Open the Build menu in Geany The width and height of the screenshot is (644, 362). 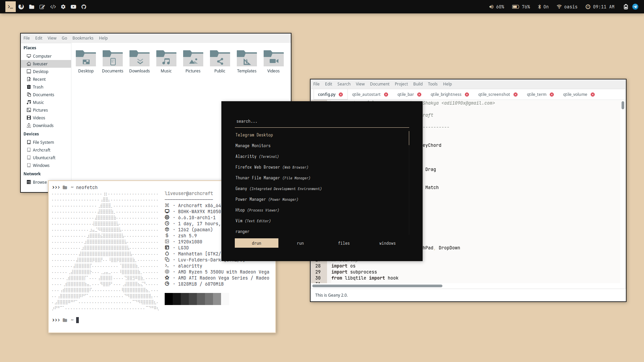click(x=418, y=84)
